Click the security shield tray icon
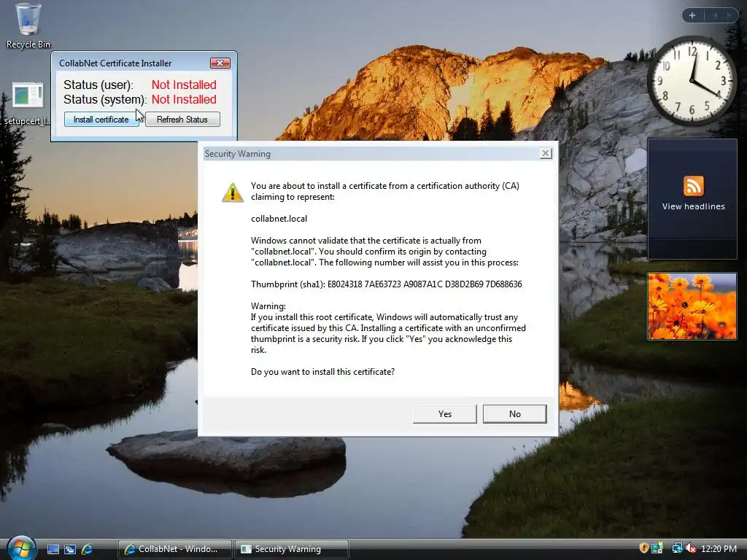747x560 pixels. click(x=643, y=548)
